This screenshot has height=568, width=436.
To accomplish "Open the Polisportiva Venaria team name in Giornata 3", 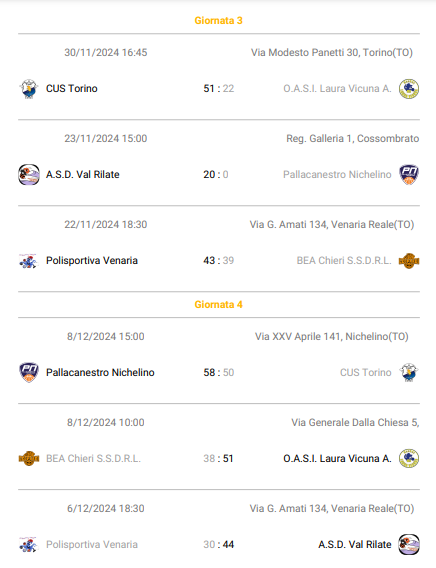I will [92, 261].
